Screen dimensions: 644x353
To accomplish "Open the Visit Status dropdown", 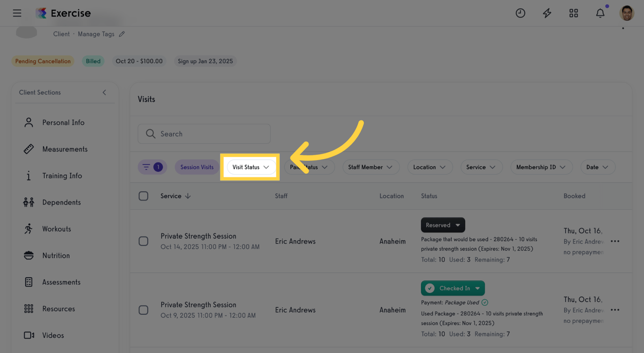I will coord(250,167).
